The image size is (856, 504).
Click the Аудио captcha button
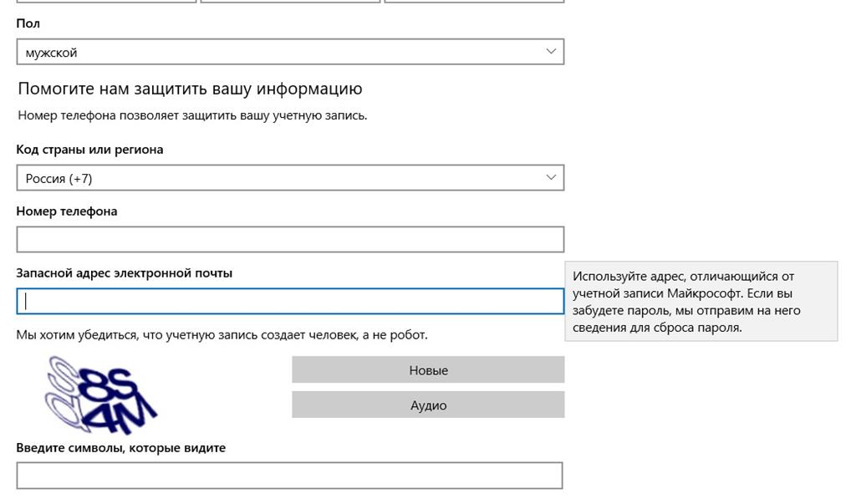[x=428, y=405]
